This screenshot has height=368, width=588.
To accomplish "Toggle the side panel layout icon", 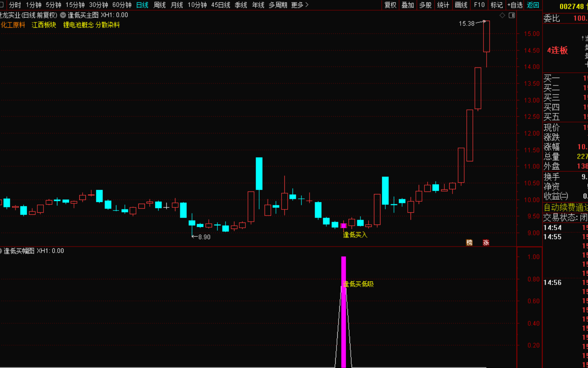I will [512, 15].
